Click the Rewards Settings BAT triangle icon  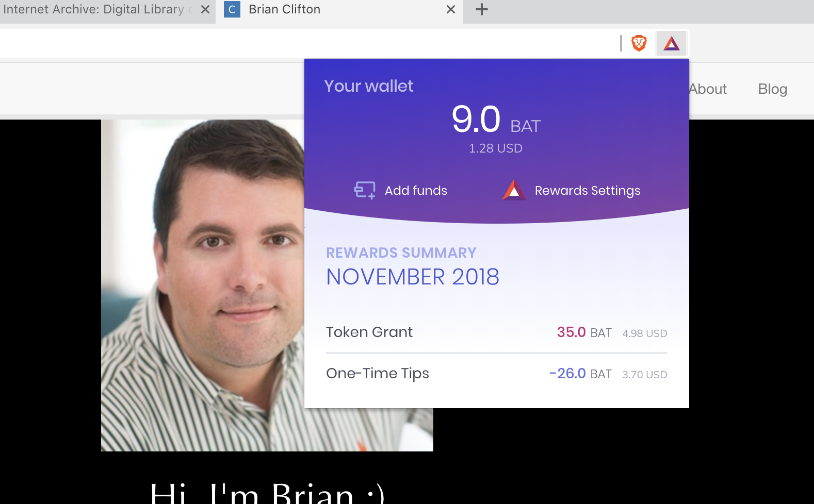coord(514,190)
